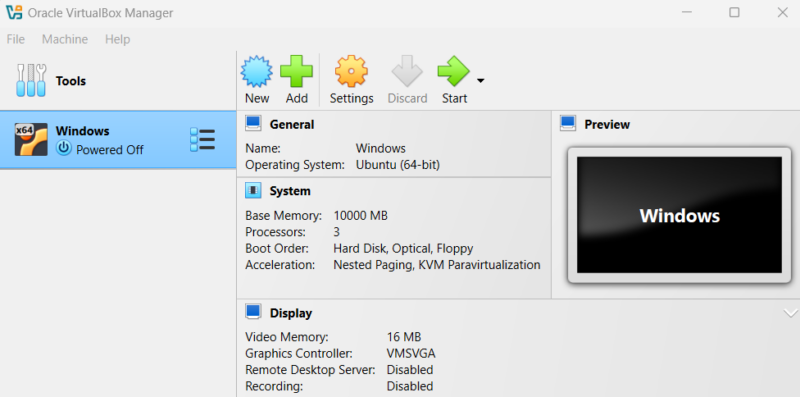Viewport: 800px width, 397px height.
Task: Click the General section monitor icon
Action: 253,123
